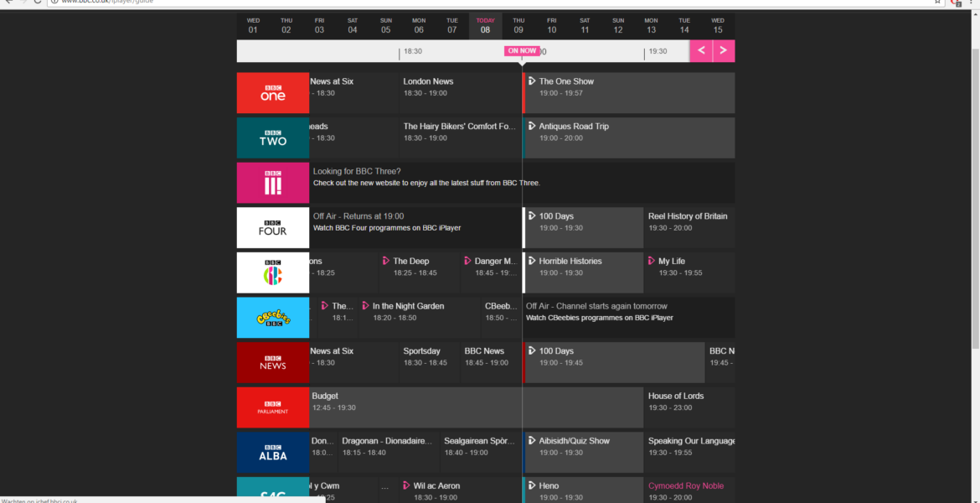Open the CBBC channel logo
980x503 pixels.
[273, 272]
